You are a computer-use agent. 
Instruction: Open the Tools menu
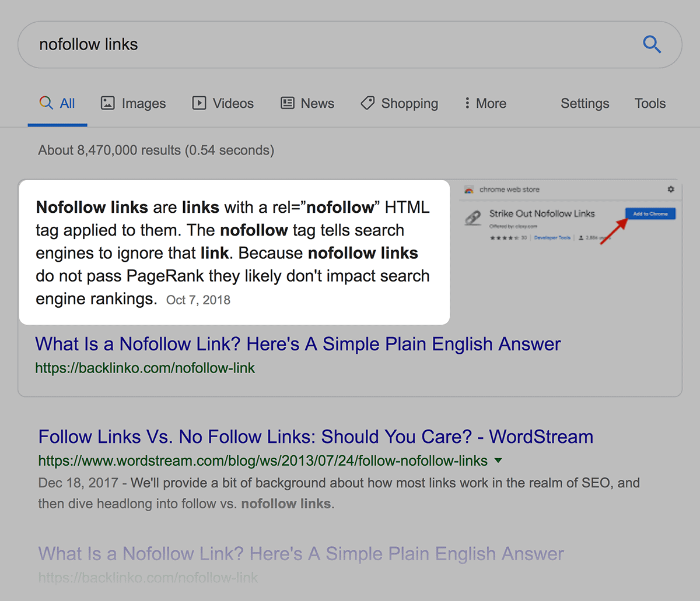point(650,103)
